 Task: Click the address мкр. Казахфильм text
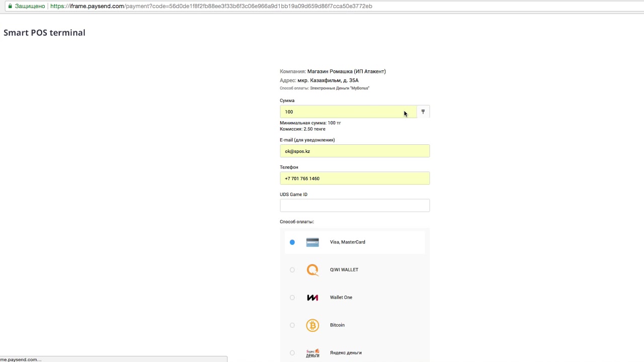coord(328,80)
